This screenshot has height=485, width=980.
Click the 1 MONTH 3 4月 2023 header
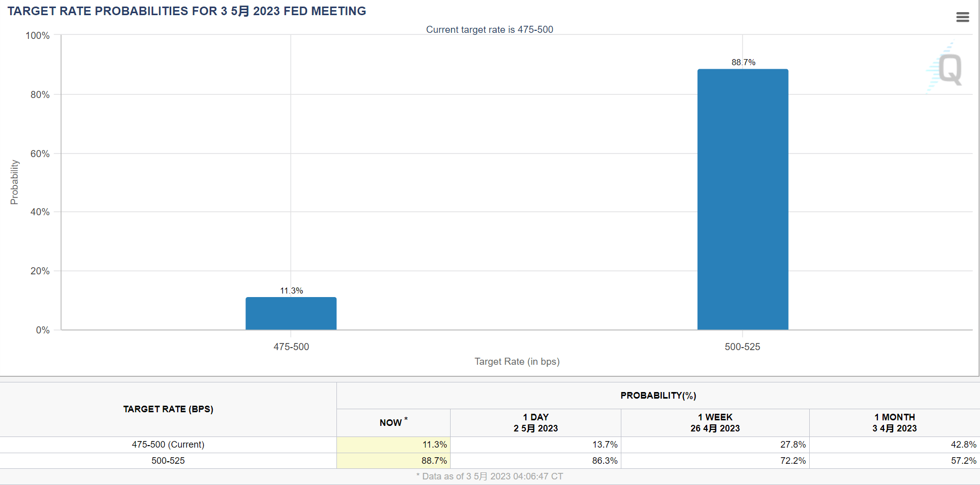coord(895,422)
